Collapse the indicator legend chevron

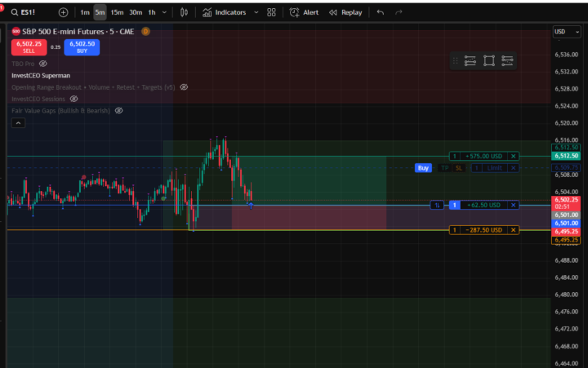18,123
